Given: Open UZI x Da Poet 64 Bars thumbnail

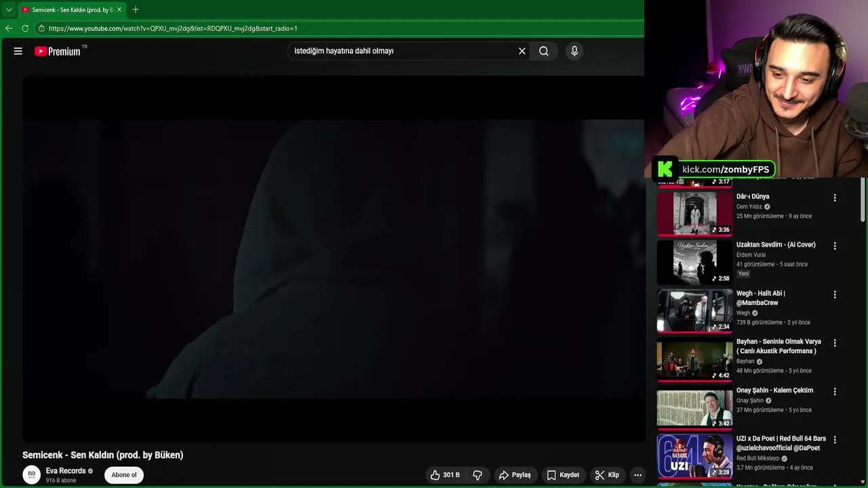Looking at the screenshot, I should [x=694, y=456].
